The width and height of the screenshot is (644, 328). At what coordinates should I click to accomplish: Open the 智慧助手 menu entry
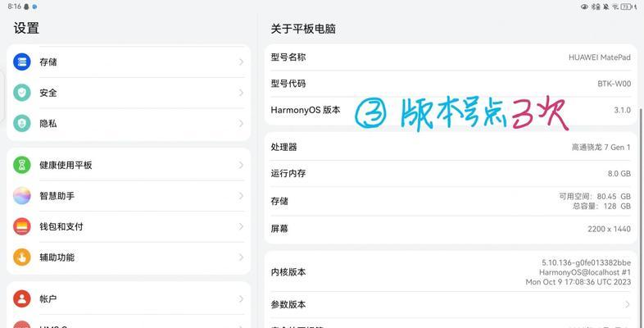[129, 196]
